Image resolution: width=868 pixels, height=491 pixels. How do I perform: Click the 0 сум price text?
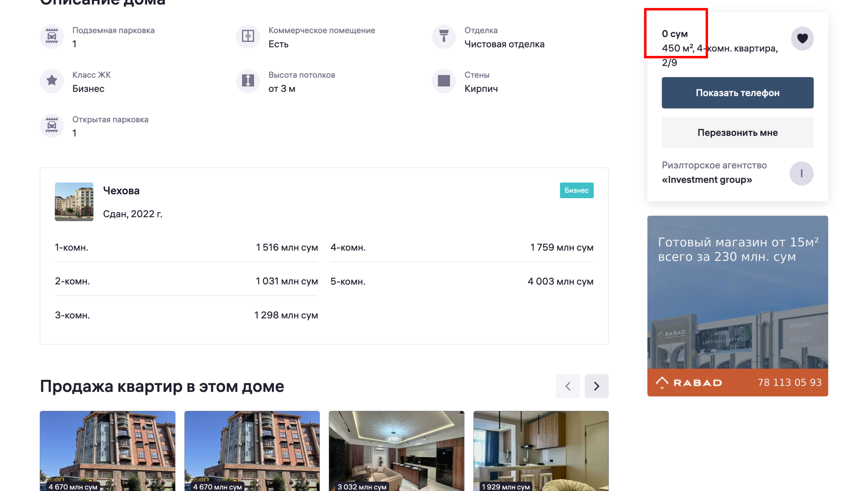pos(674,34)
